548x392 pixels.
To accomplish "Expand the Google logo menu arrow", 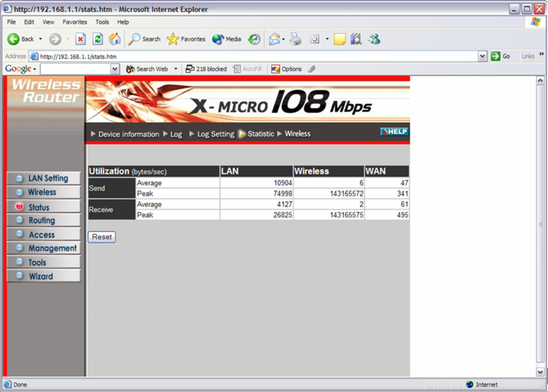I will 35,69.
